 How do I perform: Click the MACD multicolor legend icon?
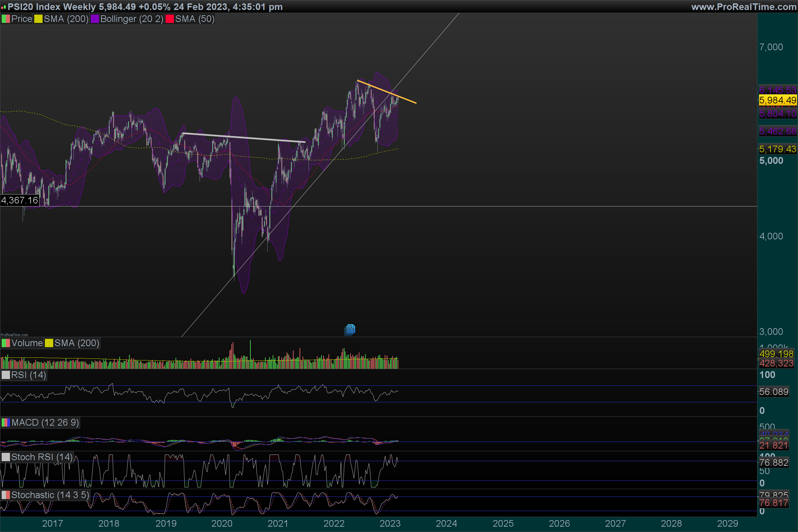(x=5, y=422)
